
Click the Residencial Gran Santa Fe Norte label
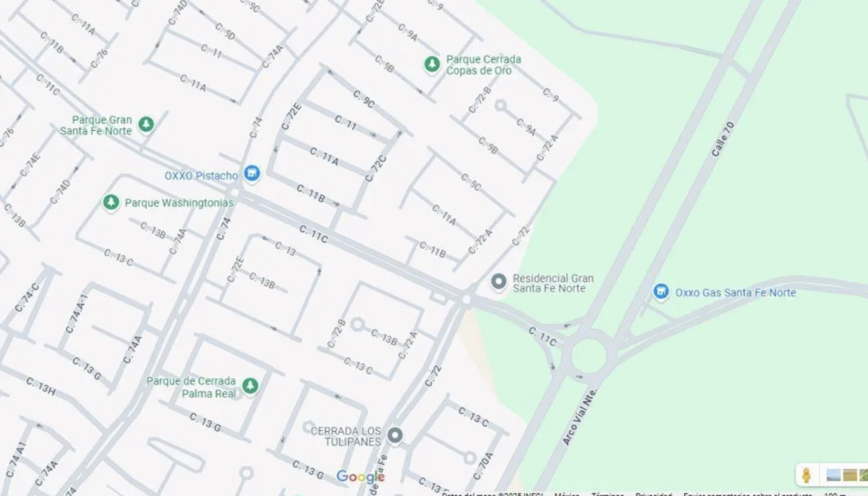(553, 283)
